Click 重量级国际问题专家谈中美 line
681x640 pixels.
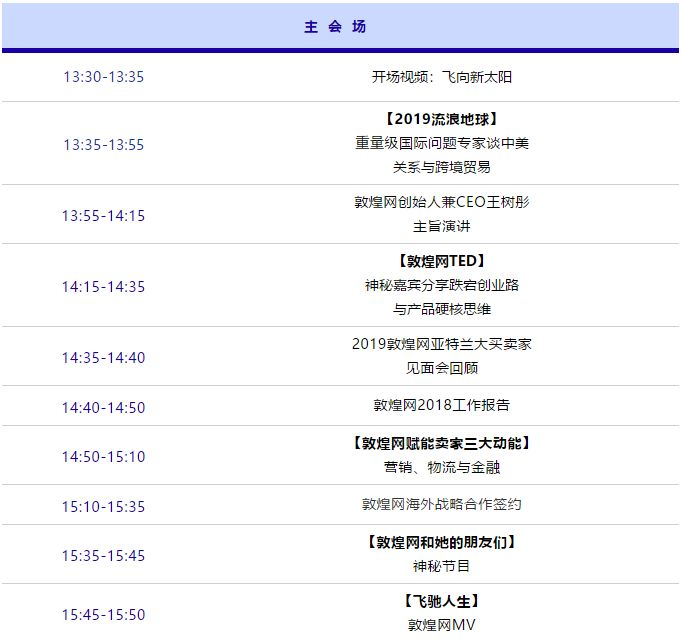(442, 143)
